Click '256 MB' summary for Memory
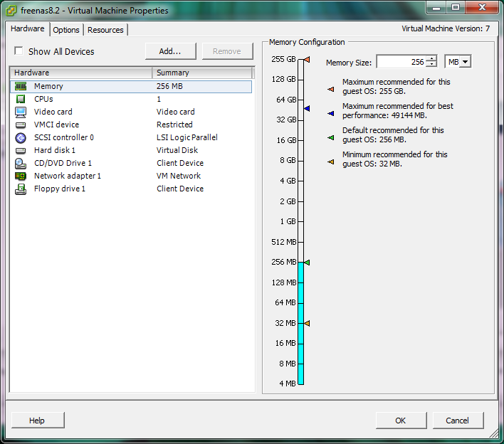The height and width of the screenshot is (444, 504). click(169, 86)
